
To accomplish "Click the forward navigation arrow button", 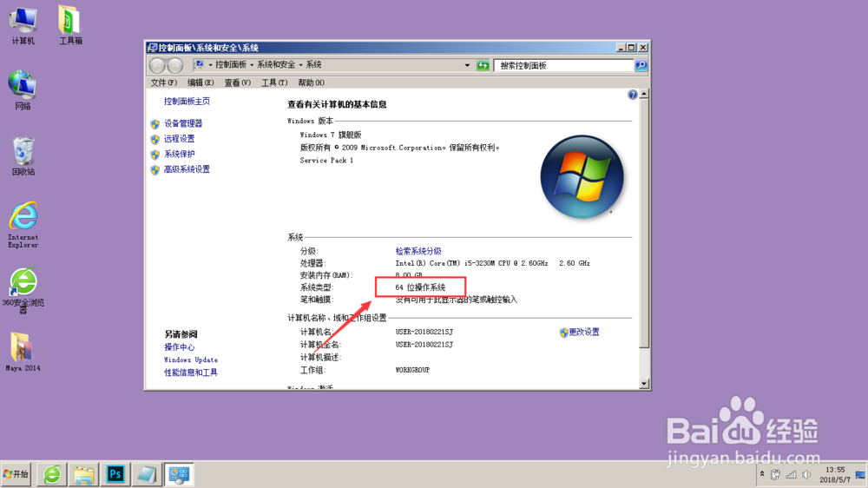I will (175, 65).
